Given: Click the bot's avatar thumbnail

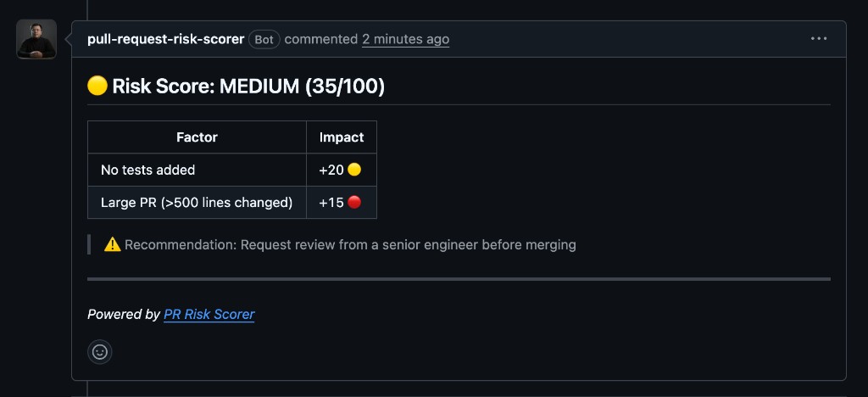Looking at the screenshot, I should click(x=36, y=39).
